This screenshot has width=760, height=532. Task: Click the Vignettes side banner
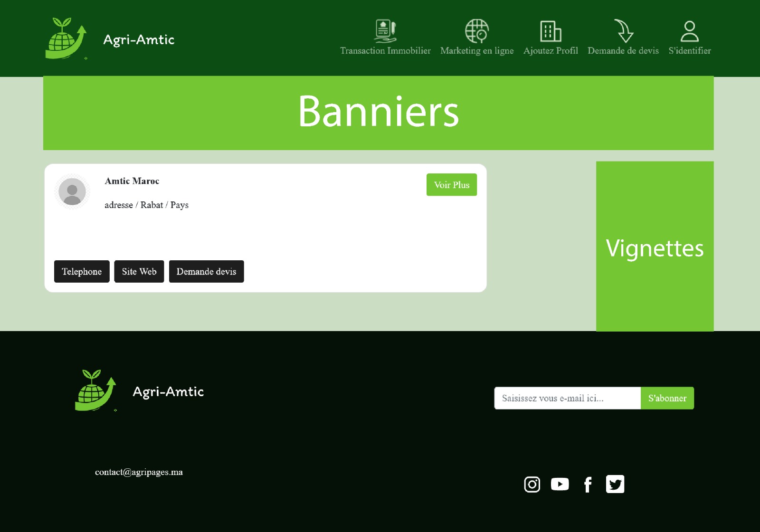655,246
